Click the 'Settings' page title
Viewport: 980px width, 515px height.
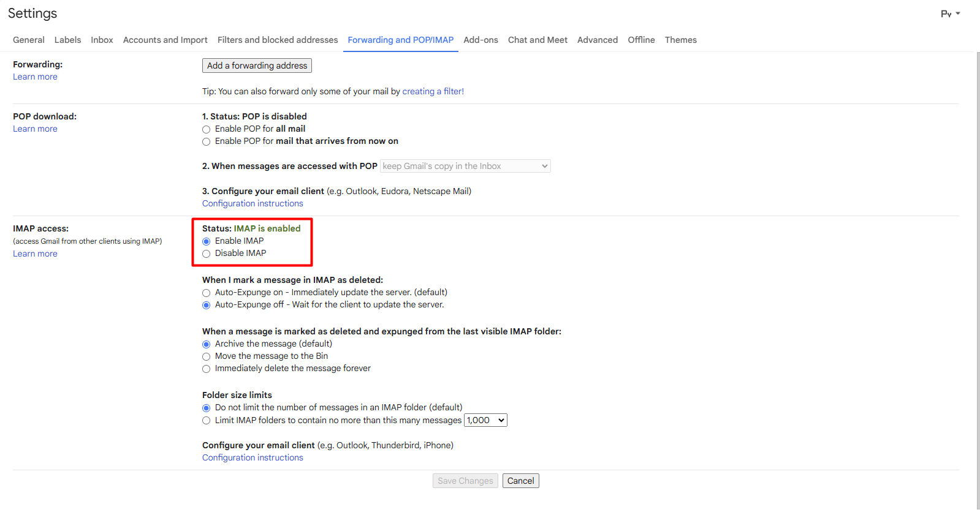click(x=32, y=13)
